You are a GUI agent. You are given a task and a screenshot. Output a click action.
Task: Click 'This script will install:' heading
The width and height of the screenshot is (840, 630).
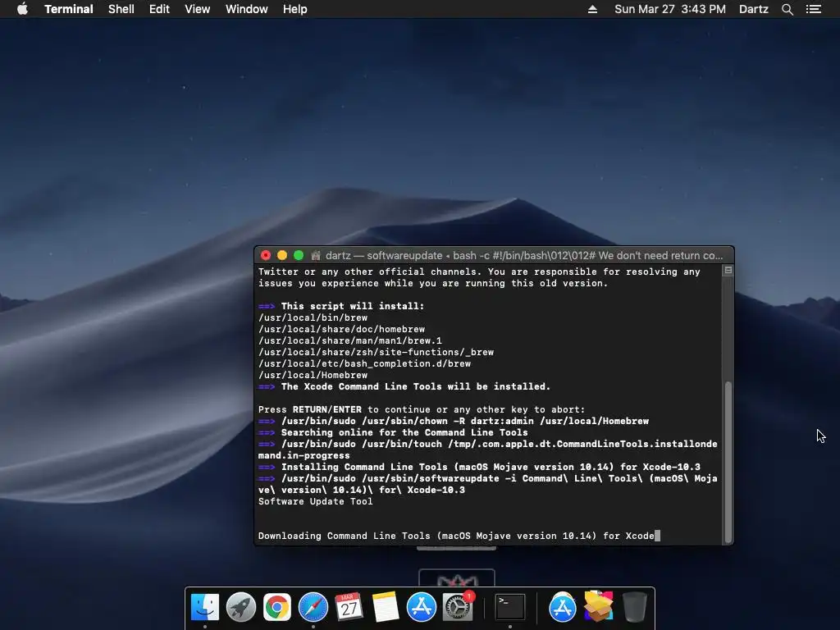[353, 306]
